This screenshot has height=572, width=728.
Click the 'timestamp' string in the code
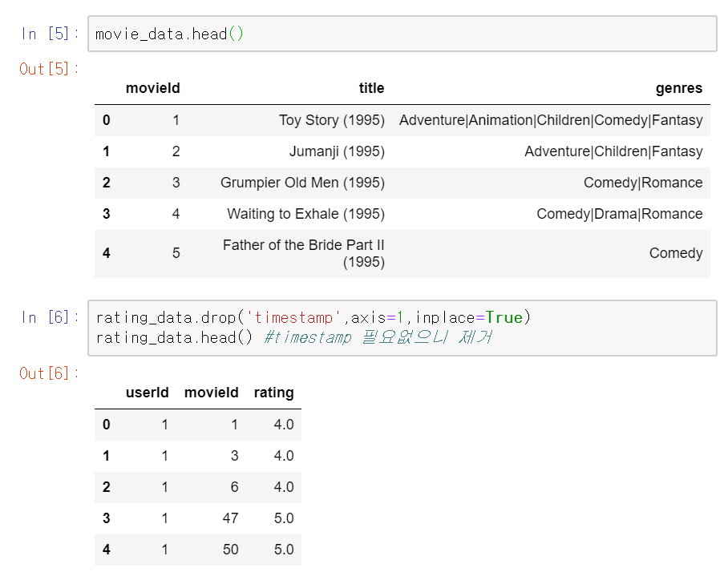point(293,318)
